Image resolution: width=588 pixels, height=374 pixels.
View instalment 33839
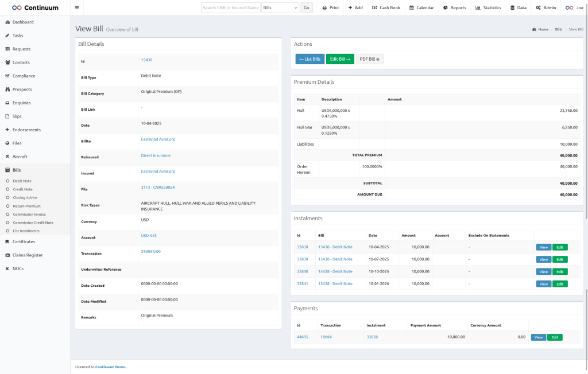(x=544, y=259)
